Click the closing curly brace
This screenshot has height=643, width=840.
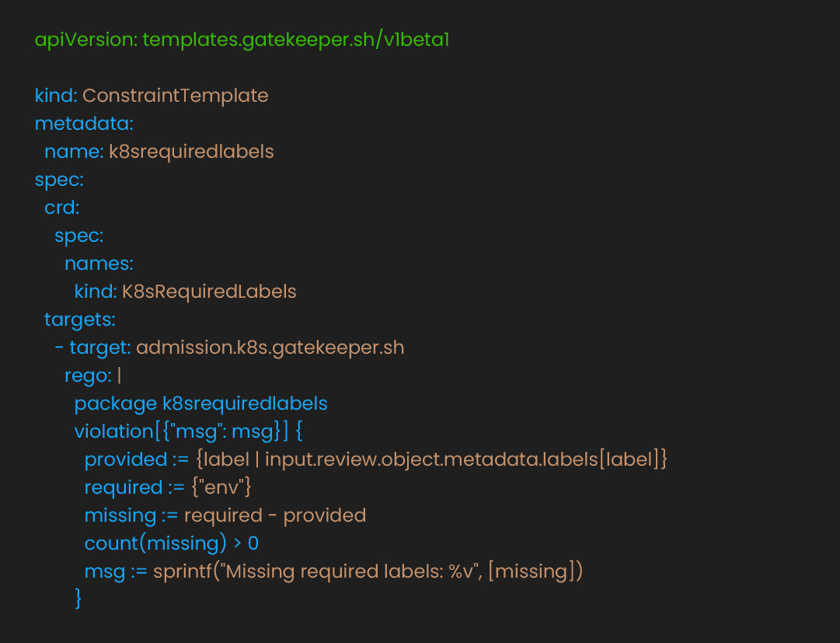pyautogui.click(x=78, y=599)
